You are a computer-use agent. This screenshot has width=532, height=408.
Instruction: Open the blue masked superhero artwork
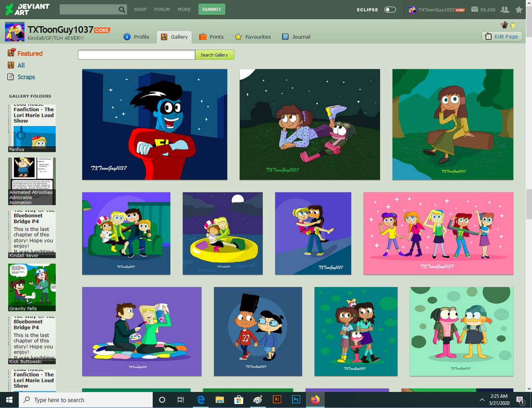click(x=155, y=124)
